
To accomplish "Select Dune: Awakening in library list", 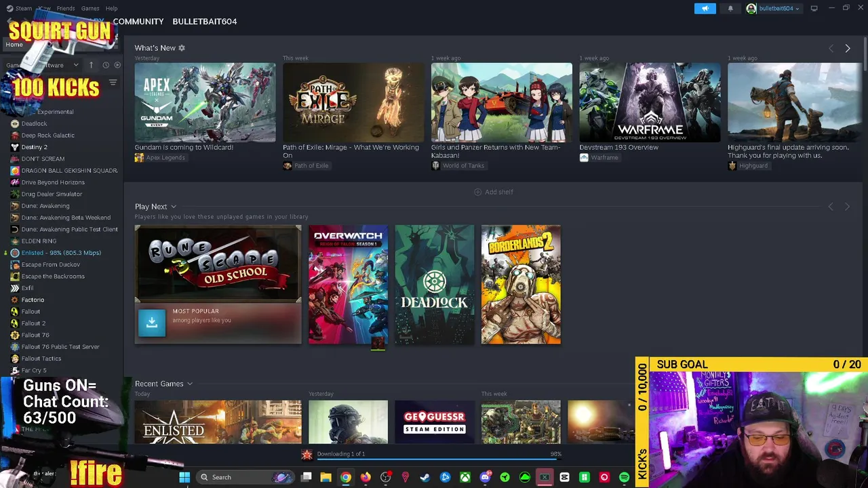I will tap(45, 206).
